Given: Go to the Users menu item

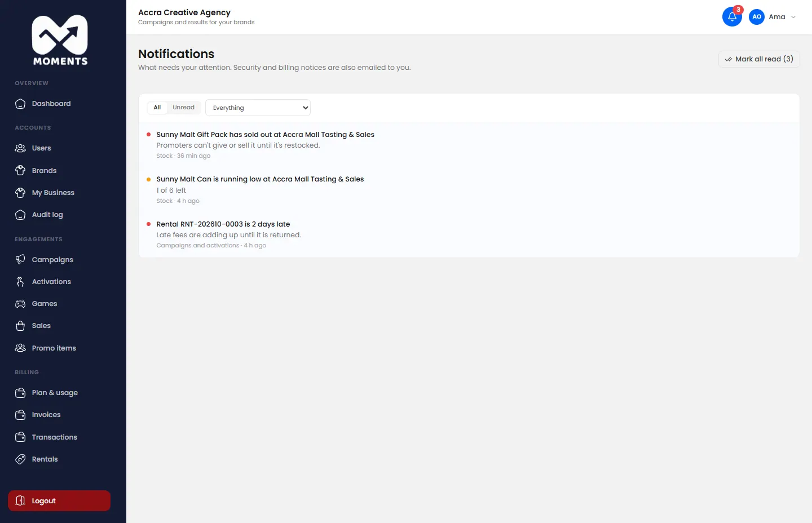Looking at the screenshot, I should point(41,148).
